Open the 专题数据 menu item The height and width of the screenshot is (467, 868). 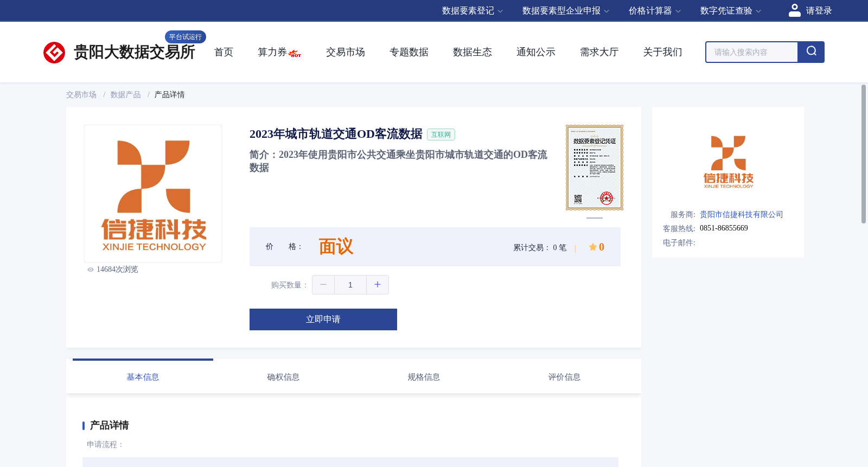coord(409,52)
